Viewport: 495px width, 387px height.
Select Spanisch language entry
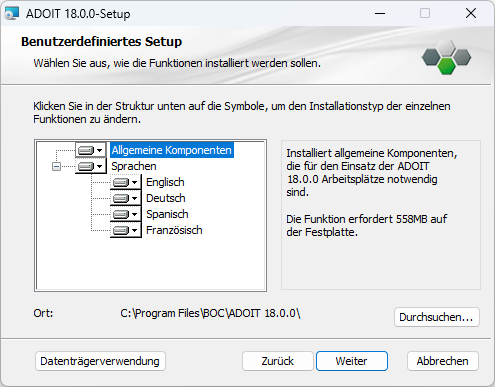(167, 214)
